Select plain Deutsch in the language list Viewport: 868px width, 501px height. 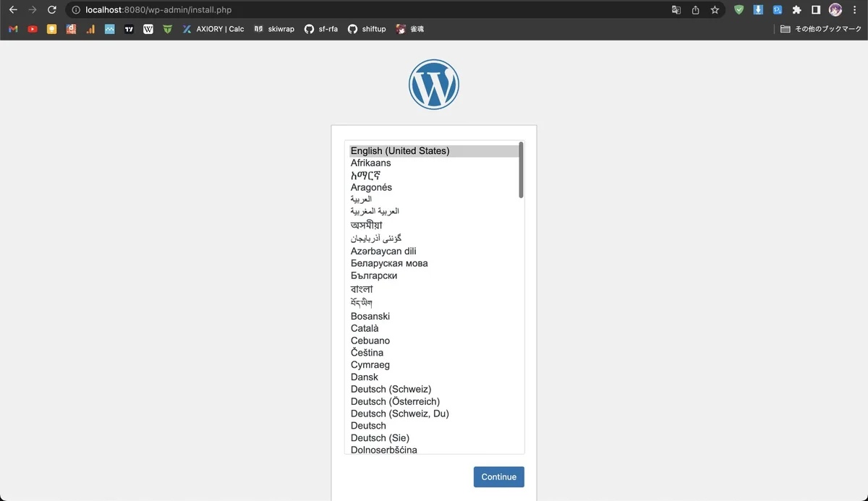tap(434, 426)
